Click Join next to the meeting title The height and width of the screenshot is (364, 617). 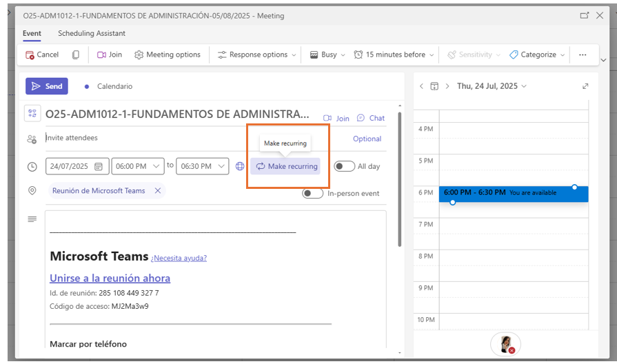[336, 118]
